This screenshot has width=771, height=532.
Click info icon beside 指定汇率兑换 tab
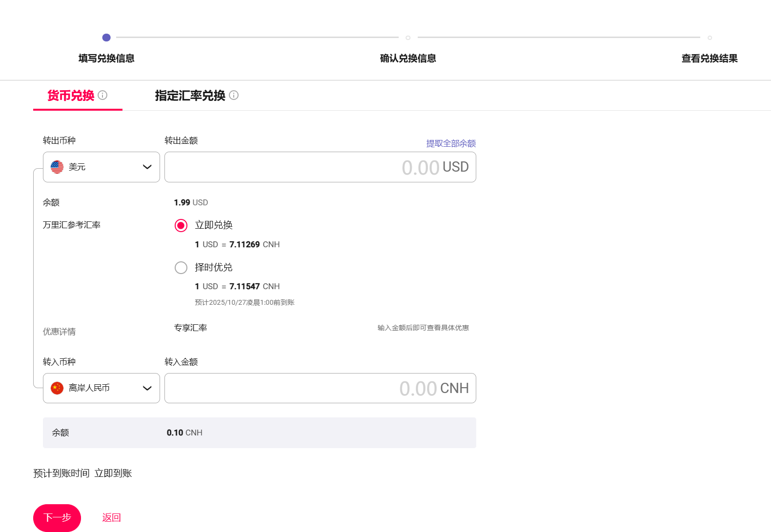(234, 95)
